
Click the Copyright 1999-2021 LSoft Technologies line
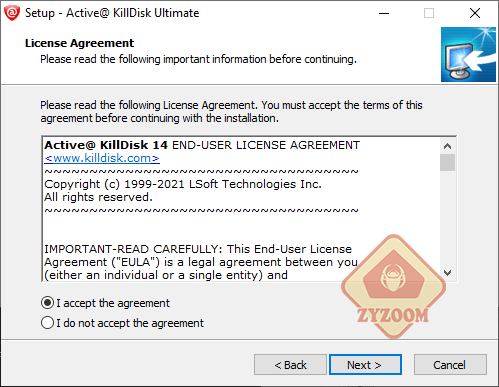183,184
